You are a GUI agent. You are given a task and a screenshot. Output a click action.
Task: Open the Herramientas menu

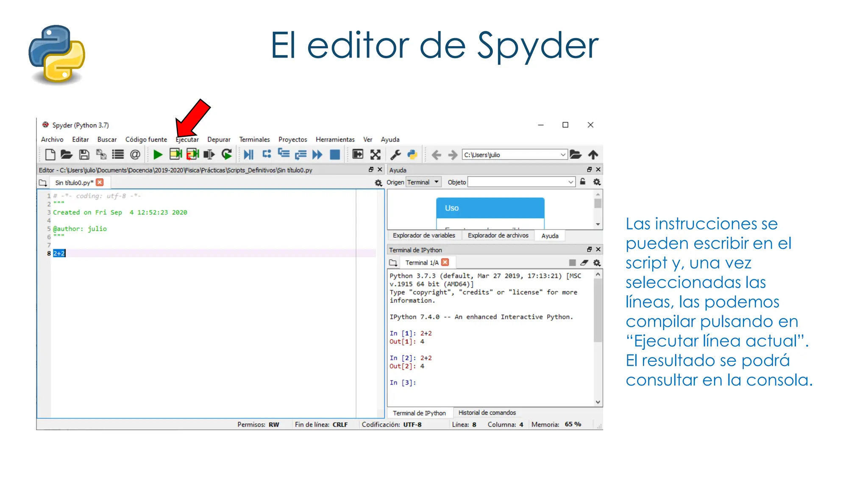point(335,139)
